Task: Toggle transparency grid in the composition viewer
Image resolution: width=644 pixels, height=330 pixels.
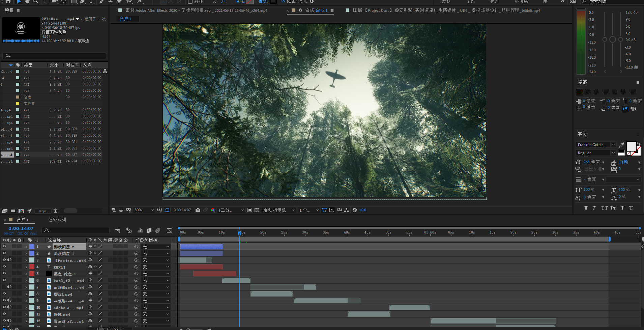Action: coord(257,210)
